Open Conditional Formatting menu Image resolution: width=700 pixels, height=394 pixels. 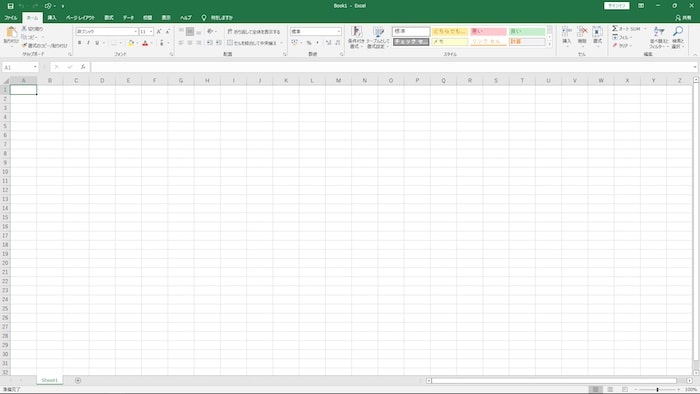(356, 37)
